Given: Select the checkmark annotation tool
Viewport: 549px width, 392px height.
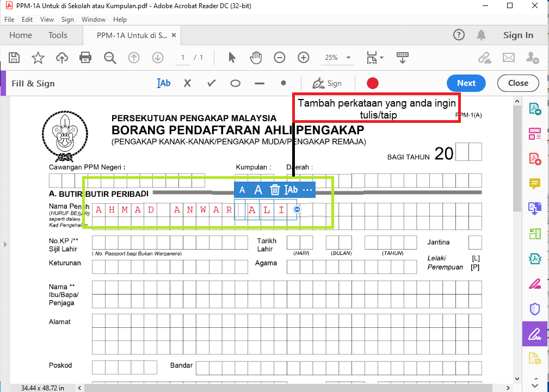Looking at the screenshot, I should point(211,83).
